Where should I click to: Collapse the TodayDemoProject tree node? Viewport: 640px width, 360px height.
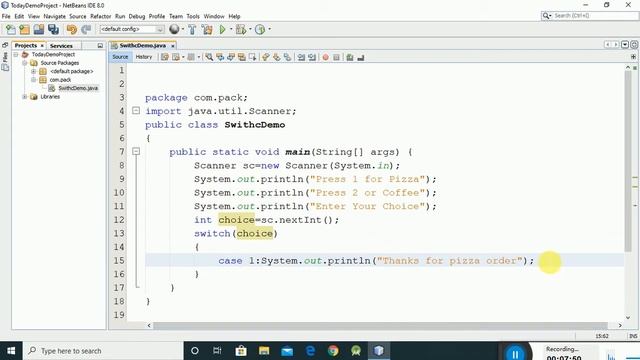[x=16, y=54]
